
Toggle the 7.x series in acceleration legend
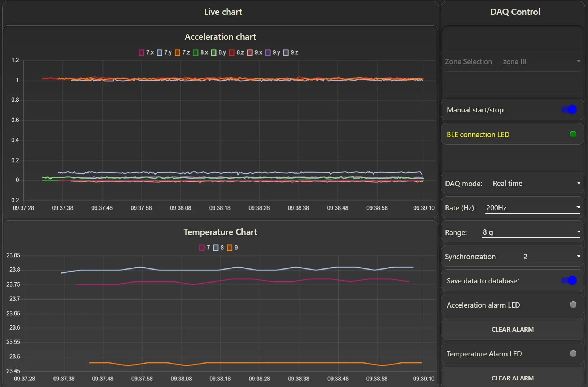146,52
